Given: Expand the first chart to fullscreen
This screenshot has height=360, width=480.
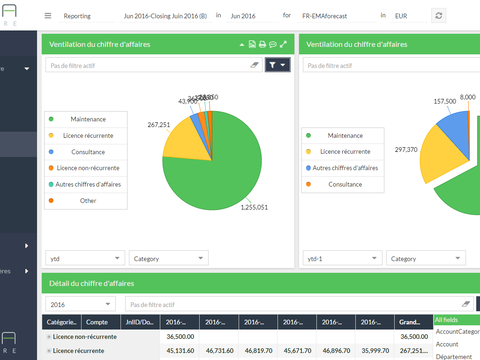Looking at the screenshot, I should point(283,44).
